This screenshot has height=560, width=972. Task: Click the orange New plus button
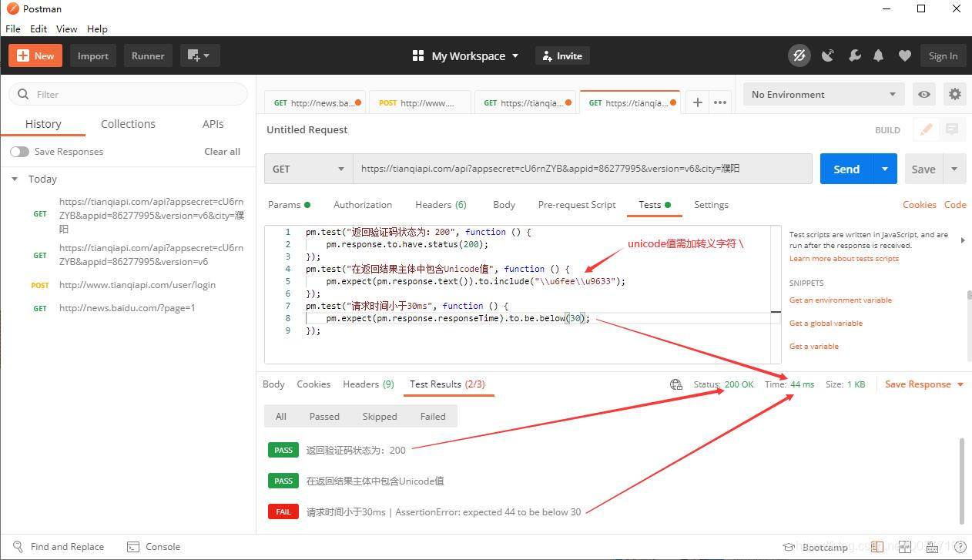[35, 55]
